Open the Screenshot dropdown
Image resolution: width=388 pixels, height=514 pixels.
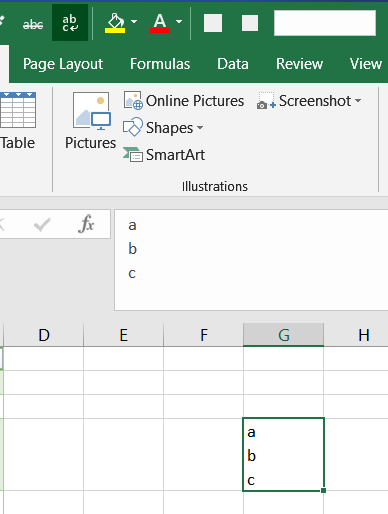(309, 101)
